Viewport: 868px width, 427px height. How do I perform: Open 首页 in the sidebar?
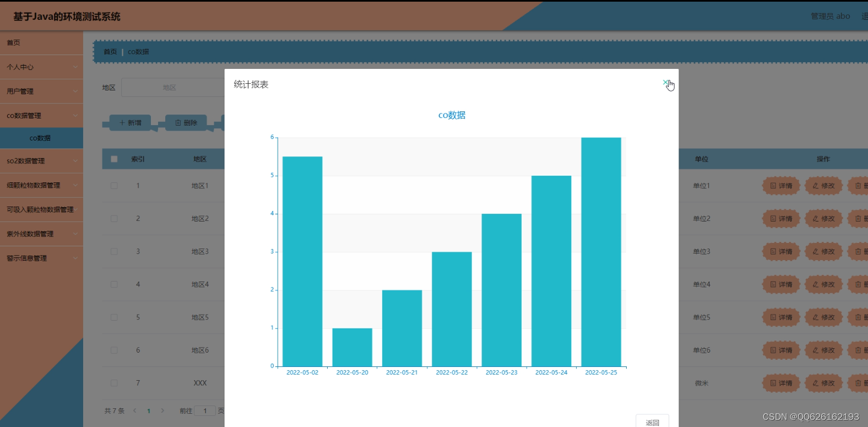pyautogui.click(x=41, y=42)
